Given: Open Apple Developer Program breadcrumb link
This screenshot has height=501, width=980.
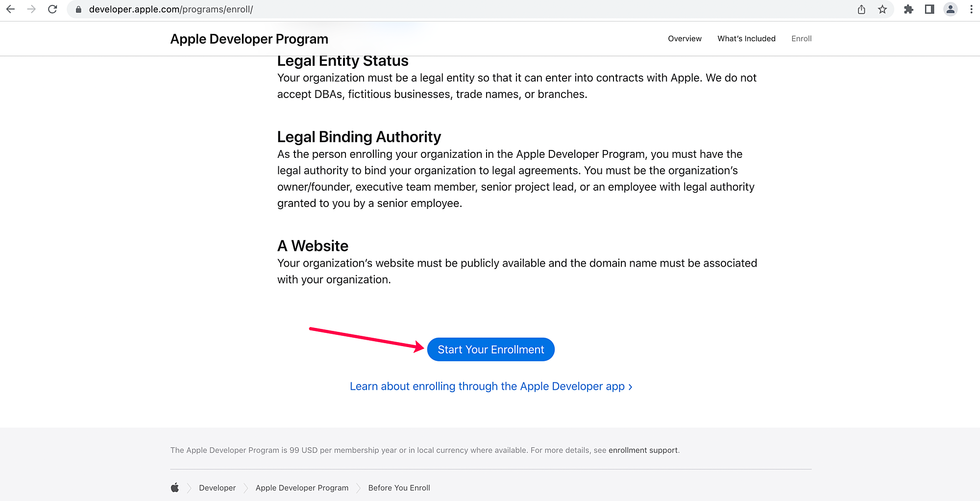Looking at the screenshot, I should pos(302,488).
